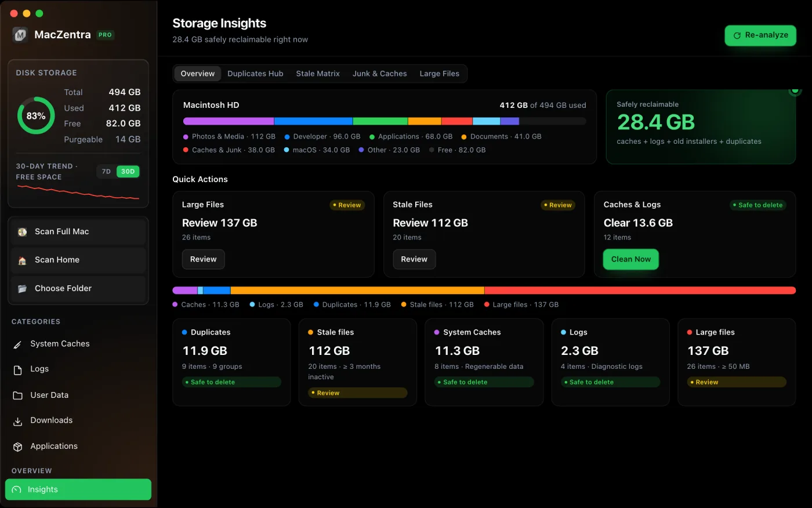Click the Logs document icon
812x508 pixels.
[x=18, y=370]
